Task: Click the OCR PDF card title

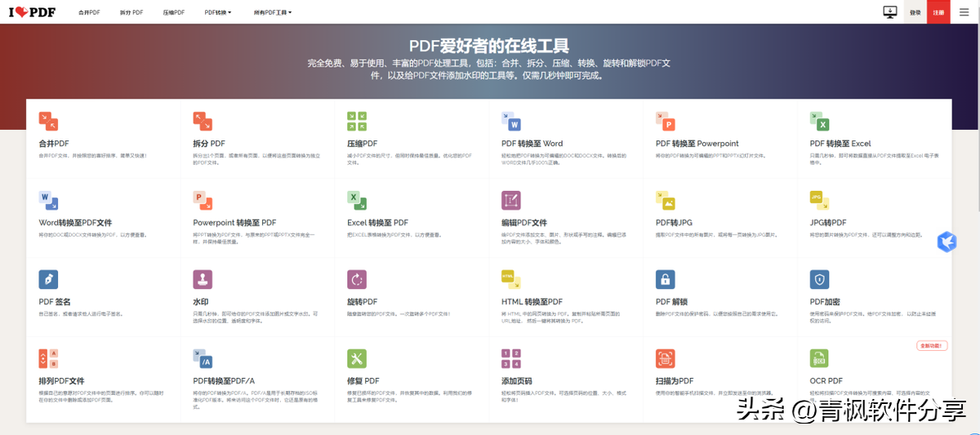Action: point(826,381)
